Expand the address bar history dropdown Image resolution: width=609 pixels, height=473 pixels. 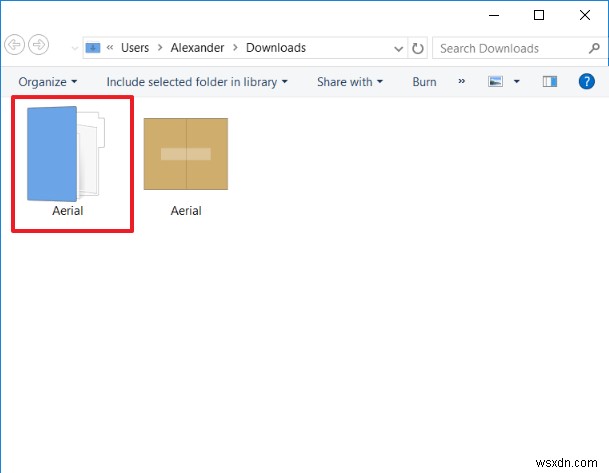tap(398, 48)
